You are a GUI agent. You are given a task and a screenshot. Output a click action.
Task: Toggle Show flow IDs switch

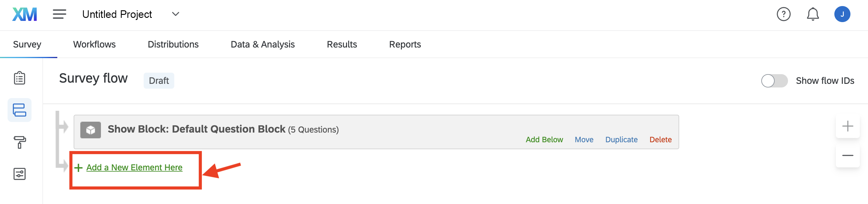point(774,81)
